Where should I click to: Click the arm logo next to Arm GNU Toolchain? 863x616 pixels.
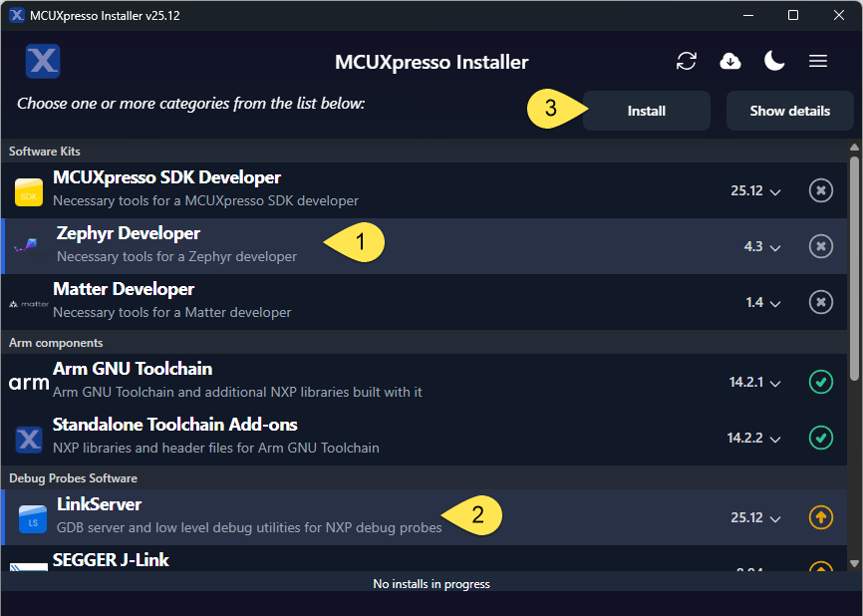(x=28, y=381)
